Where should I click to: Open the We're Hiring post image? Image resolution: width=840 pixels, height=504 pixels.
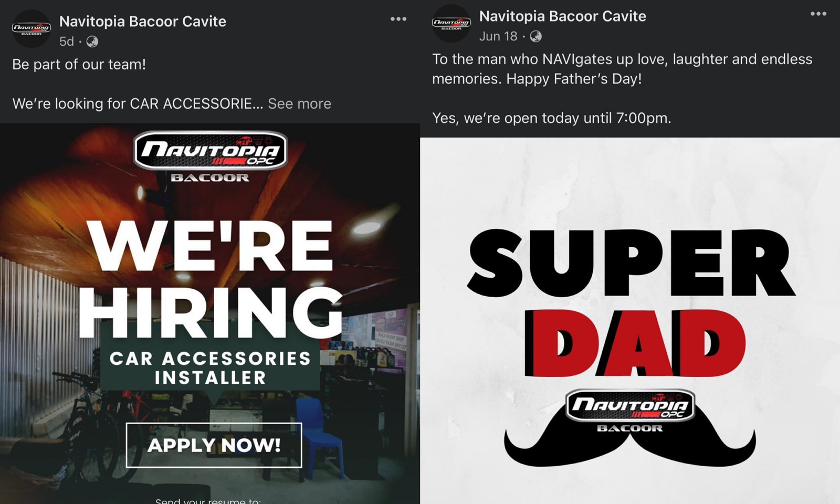coord(210,313)
